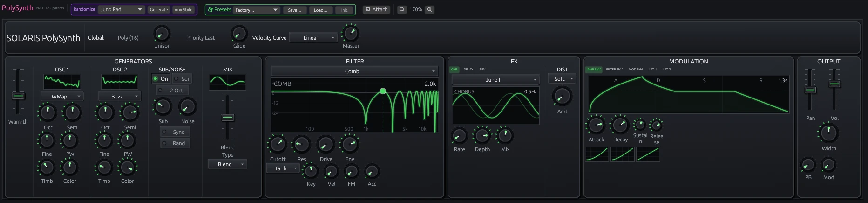Viewport: 868px width, 203px height.
Task: Switch to the DELAY effects tab
Action: (468, 70)
